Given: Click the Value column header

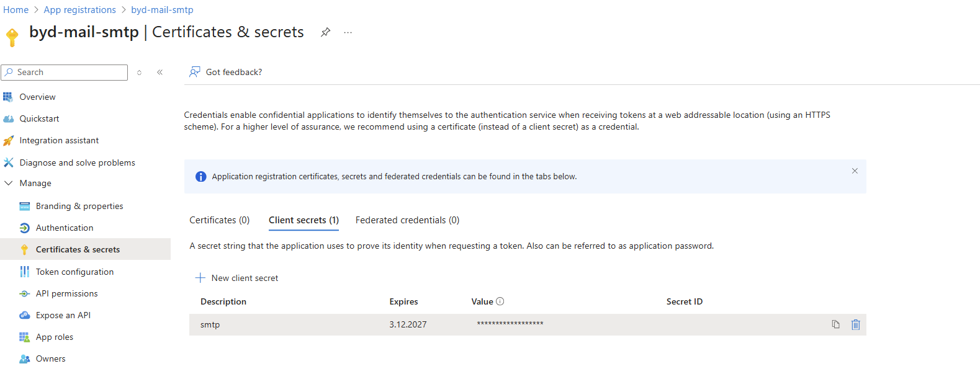Looking at the screenshot, I should point(482,302).
